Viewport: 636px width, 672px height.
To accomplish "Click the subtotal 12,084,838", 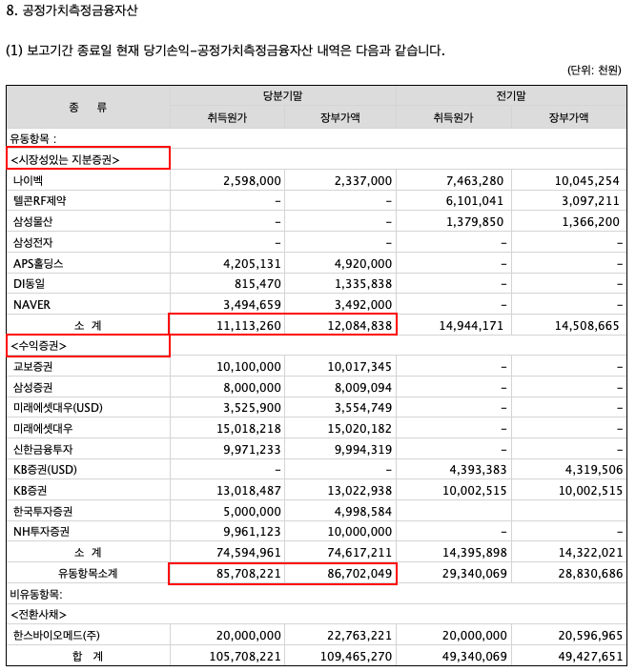I will point(359,326).
